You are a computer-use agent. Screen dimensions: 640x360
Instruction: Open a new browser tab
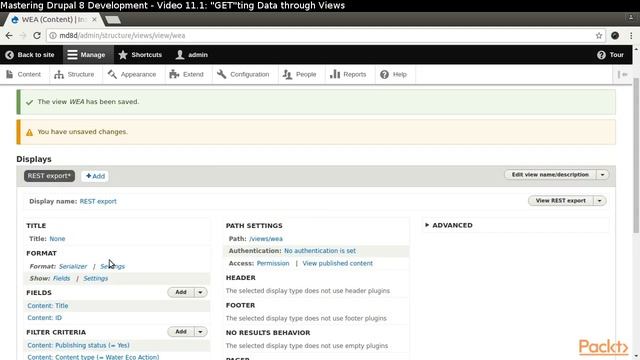(x=113, y=20)
